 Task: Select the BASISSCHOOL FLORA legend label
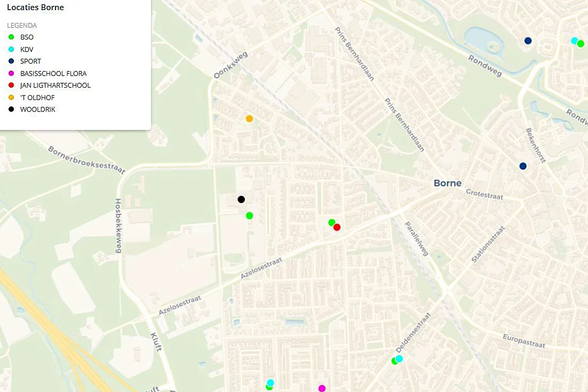(x=53, y=74)
